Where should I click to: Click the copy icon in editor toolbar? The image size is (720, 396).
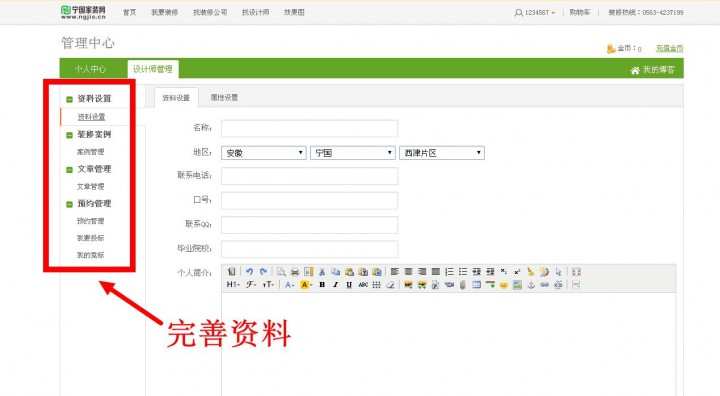pos(336,272)
